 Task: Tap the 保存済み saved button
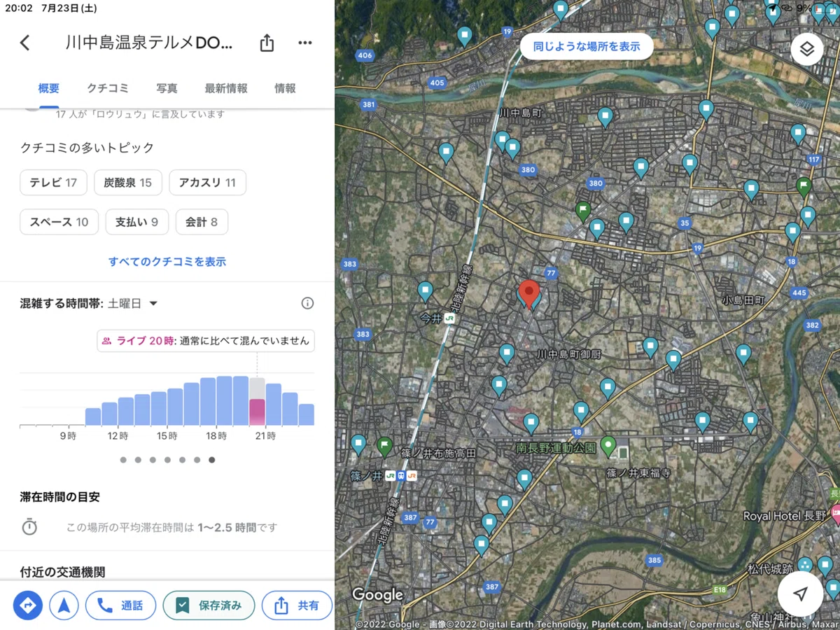coord(209,605)
